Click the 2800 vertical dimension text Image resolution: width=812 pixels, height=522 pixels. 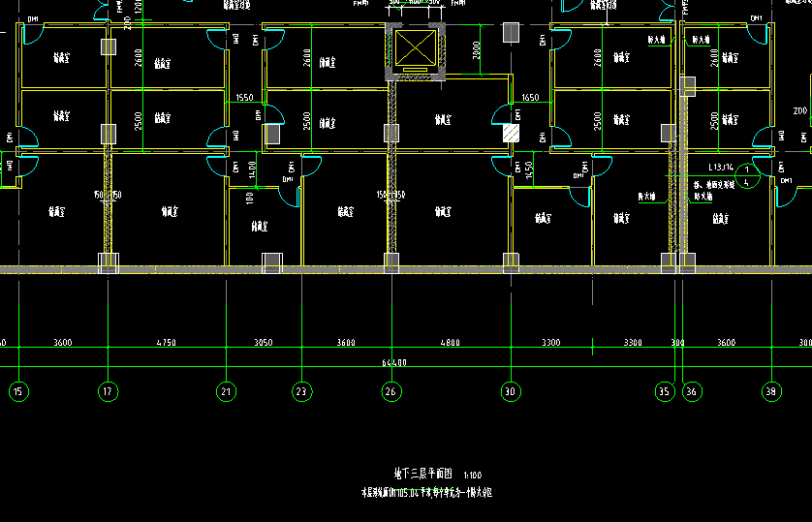click(476, 50)
